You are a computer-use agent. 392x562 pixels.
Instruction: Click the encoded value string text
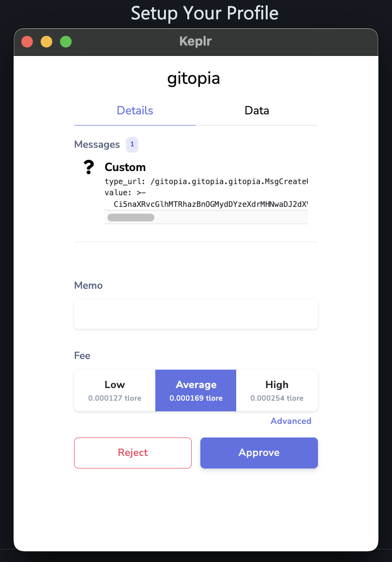pos(211,204)
